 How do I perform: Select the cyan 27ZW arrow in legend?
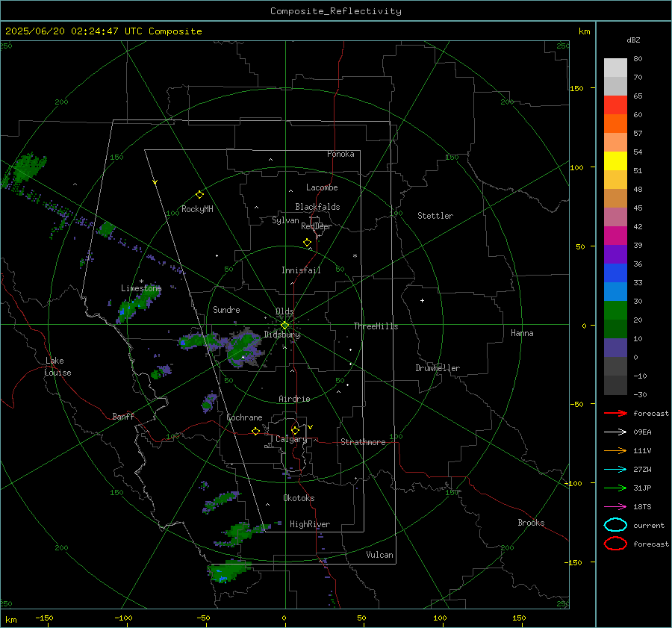click(x=615, y=470)
